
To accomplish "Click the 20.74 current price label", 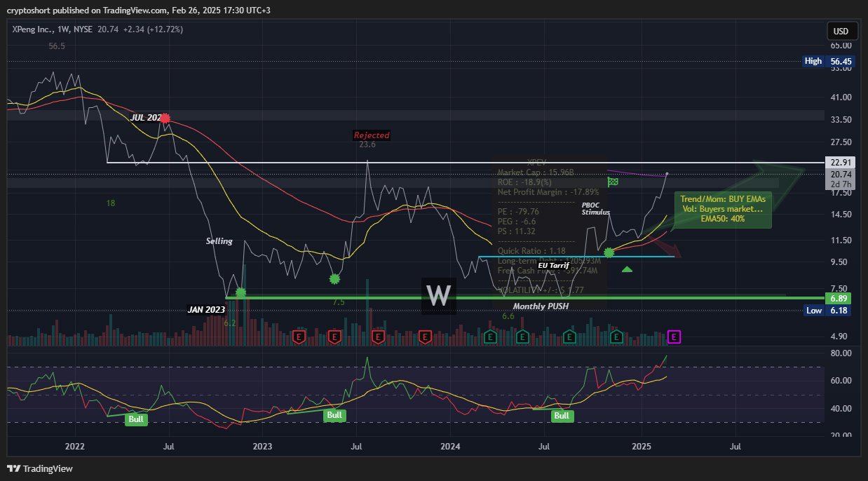I will point(840,174).
